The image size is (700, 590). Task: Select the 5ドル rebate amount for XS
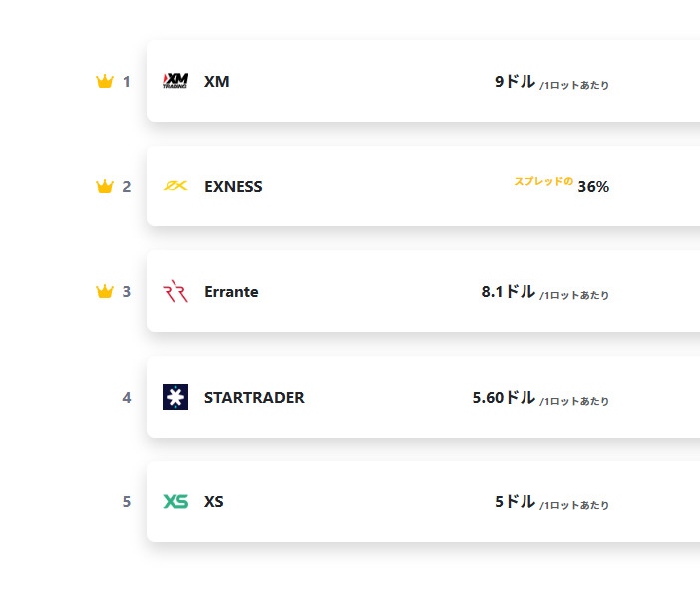pos(515,502)
